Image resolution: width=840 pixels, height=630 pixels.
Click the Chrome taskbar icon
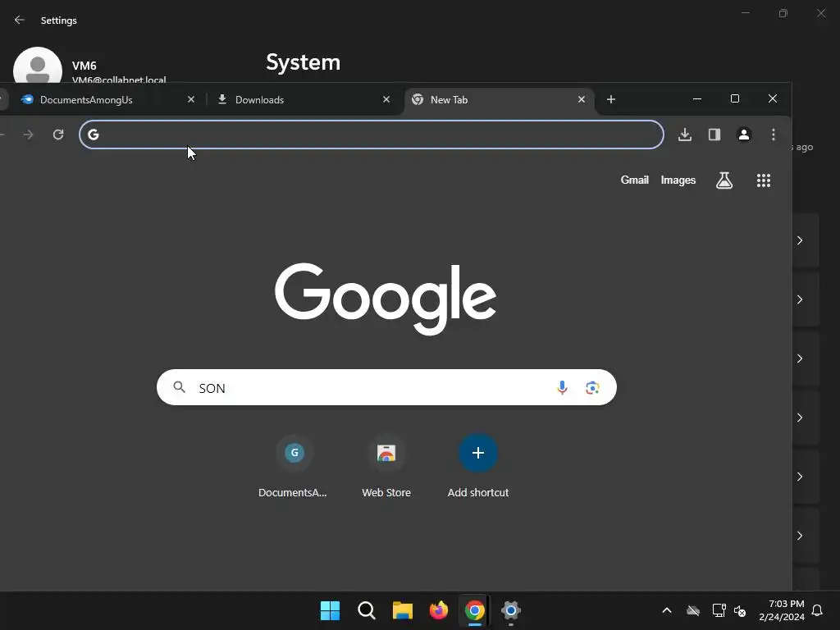pos(475,610)
